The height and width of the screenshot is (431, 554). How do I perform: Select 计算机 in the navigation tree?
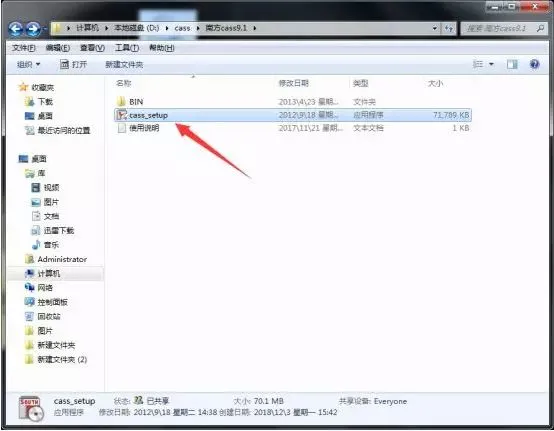click(49, 273)
